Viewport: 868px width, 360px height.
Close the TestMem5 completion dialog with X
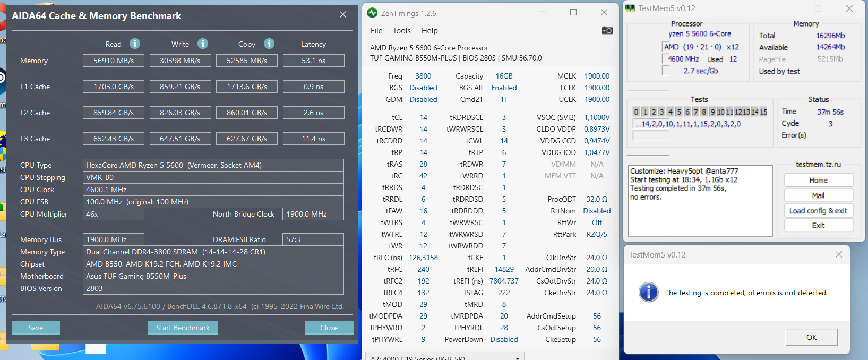click(839, 254)
